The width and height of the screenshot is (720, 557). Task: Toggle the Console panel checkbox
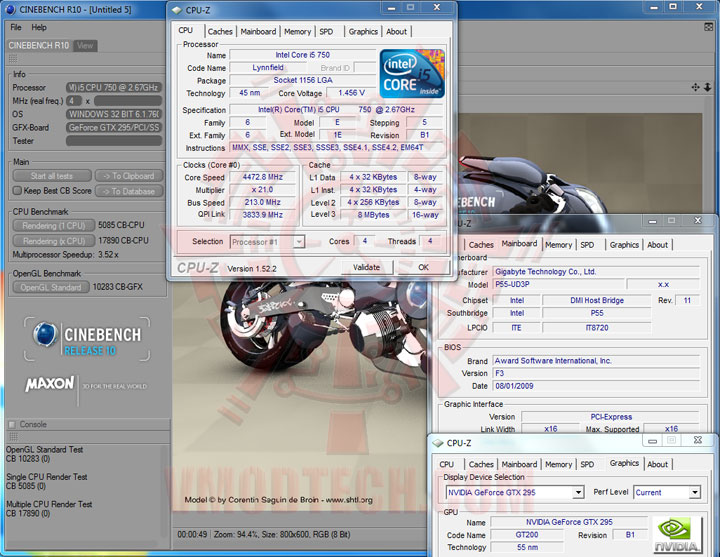point(12,424)
